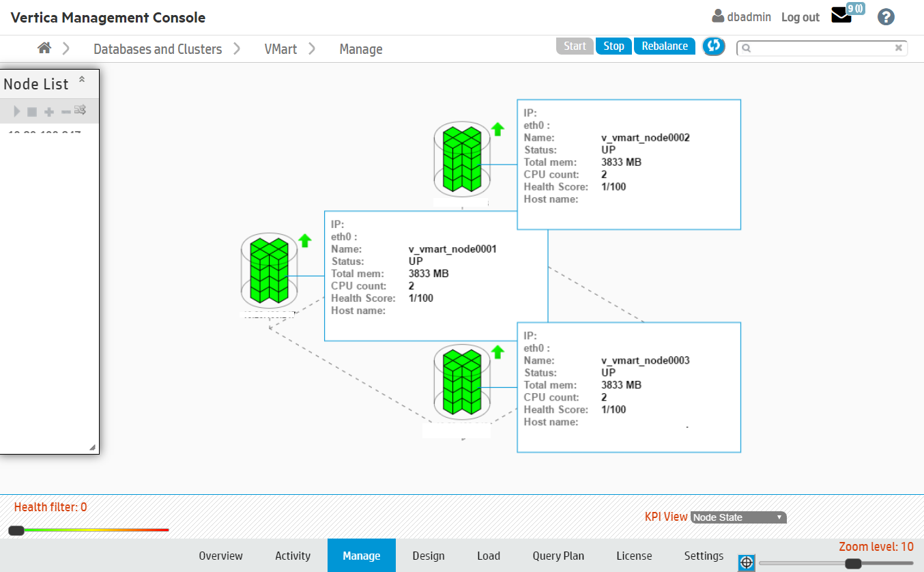The height and width of the screenshot is (572, 924).
Task: Click the home icon in breadcrumb
Action: 44,48
